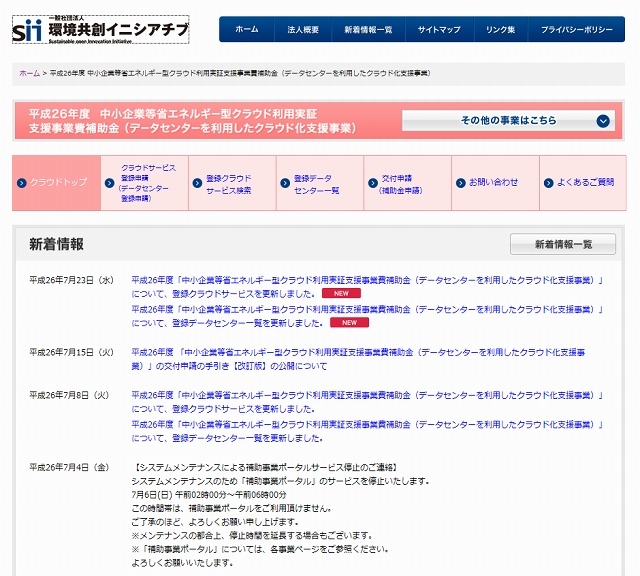
Task: Click the arrow icon beside クラウドトップ
Action: click(x=22, y=183)
